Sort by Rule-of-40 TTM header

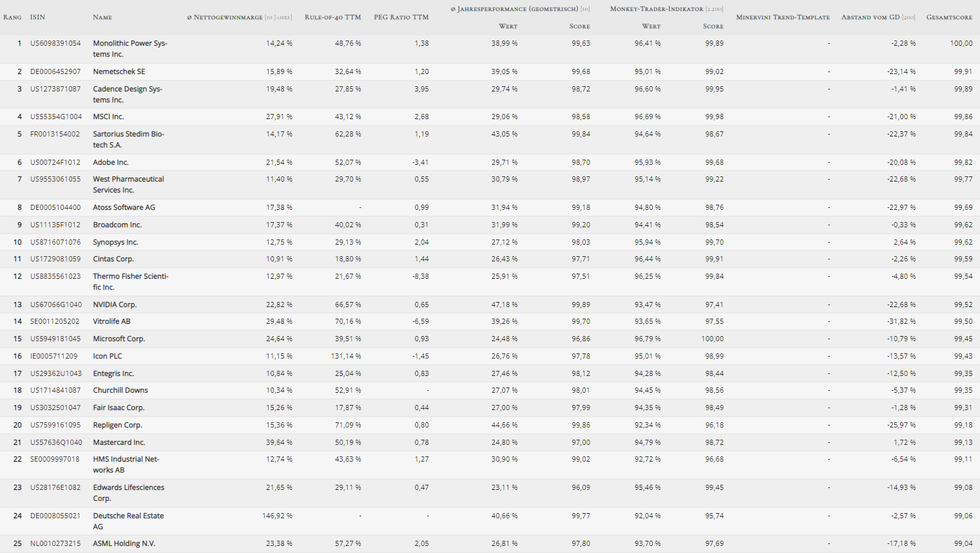(332, 17)
